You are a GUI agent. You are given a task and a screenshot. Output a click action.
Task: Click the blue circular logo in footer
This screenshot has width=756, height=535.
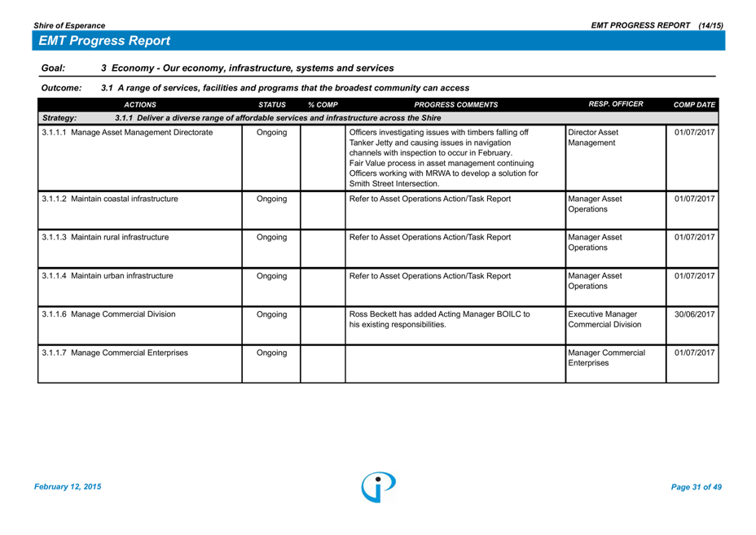pyautogui.click(x=379, y=487)
